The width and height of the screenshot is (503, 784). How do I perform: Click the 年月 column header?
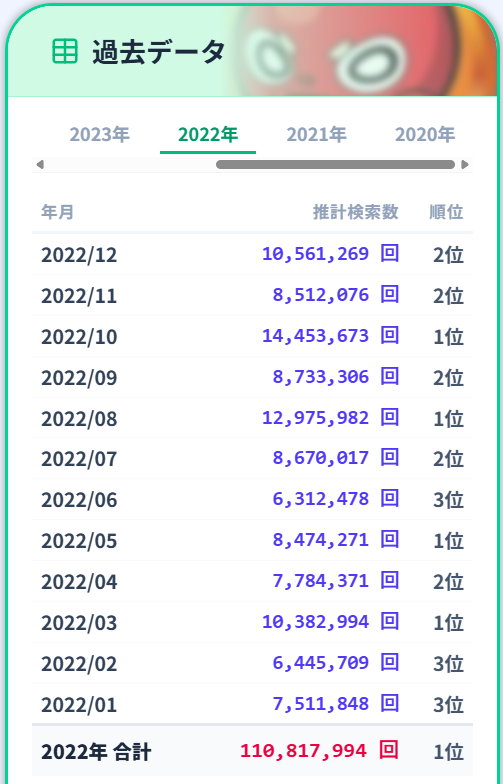click(57, 212)
